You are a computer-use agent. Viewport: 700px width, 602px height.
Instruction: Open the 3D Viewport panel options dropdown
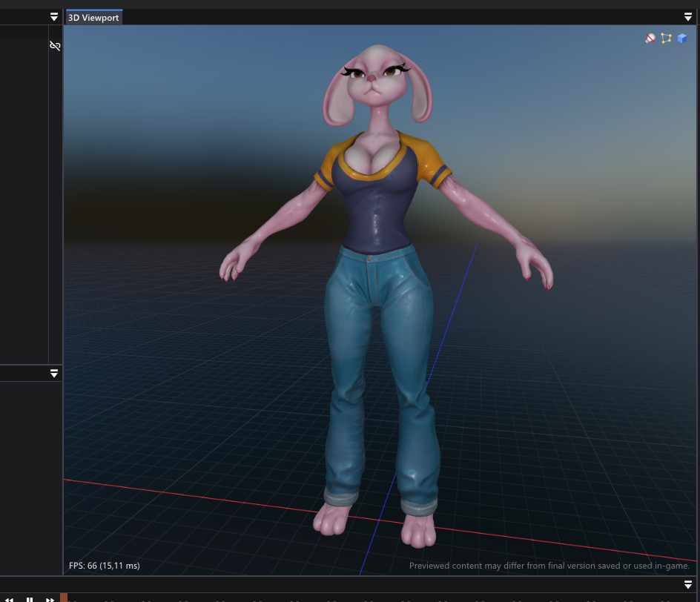tap(688, 17)
